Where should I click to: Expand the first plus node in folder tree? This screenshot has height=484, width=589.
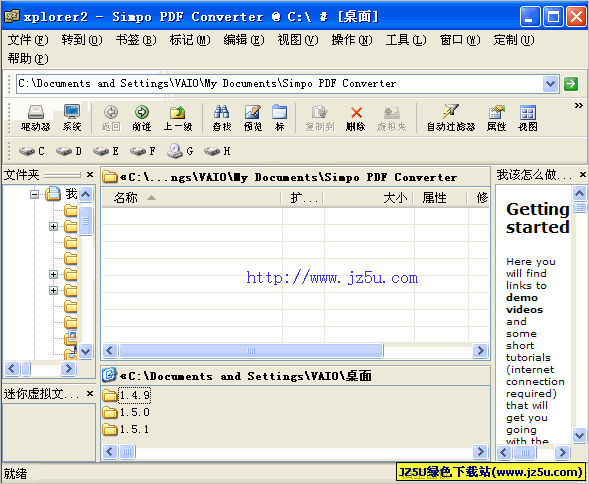point(53,226)
